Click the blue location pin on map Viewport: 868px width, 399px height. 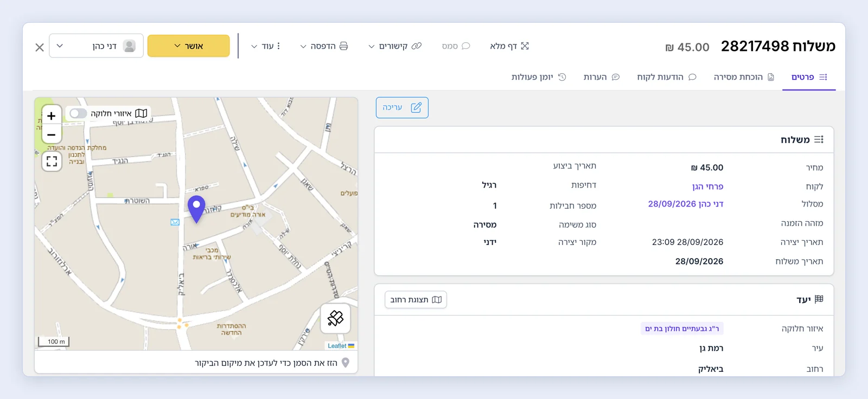pyautogui.click(x=196, y=209)
